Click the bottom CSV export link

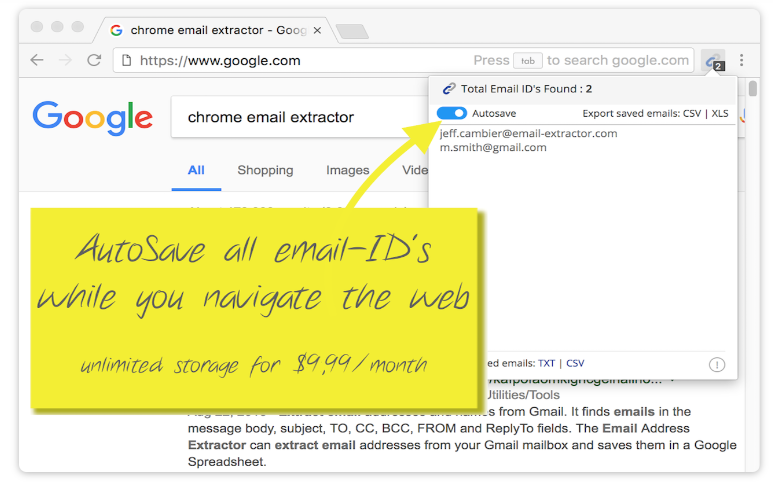[575, 363]
